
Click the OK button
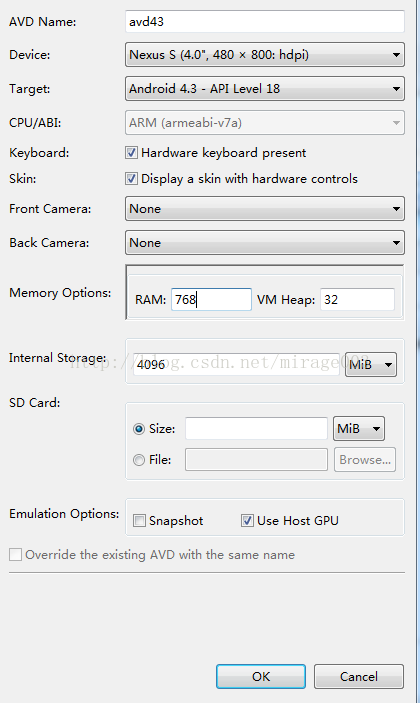click(261, 676)
